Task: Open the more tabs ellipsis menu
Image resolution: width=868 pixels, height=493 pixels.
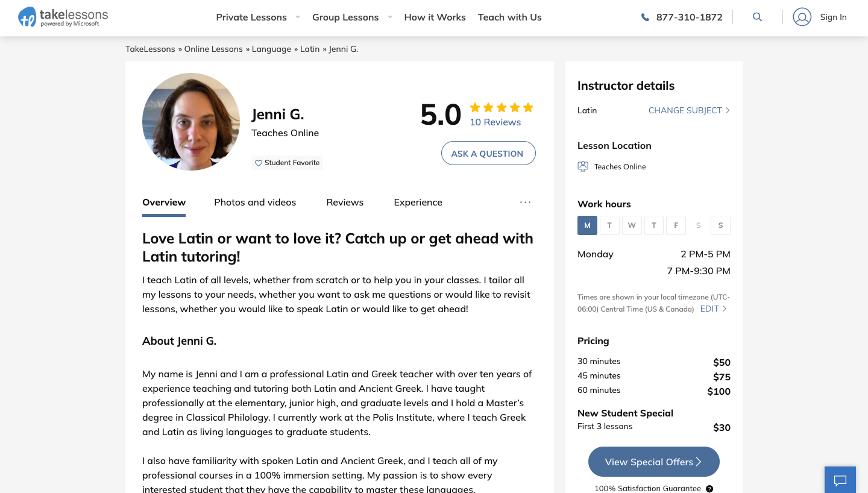Action: (x=525, y=203)
